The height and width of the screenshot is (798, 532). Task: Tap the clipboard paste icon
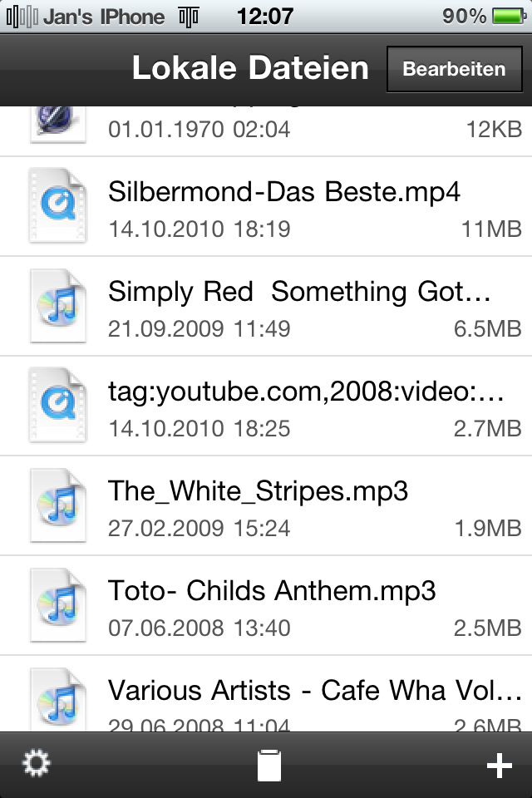[268, 765]
